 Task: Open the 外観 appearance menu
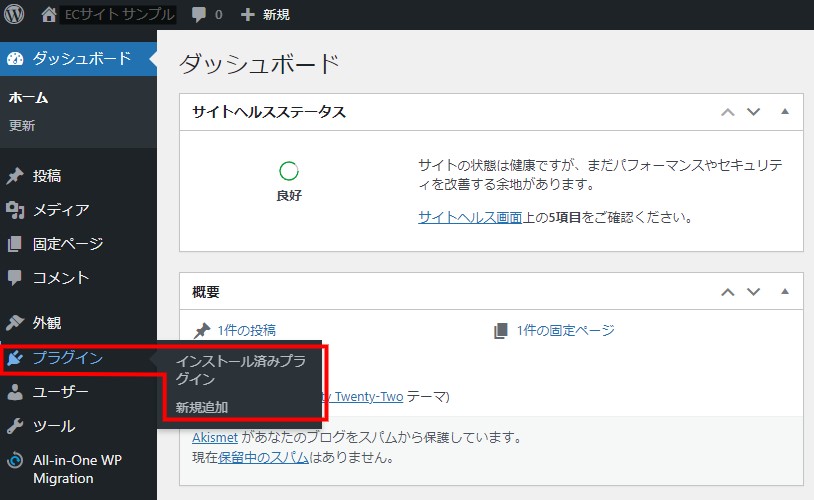tap(46, 323)
